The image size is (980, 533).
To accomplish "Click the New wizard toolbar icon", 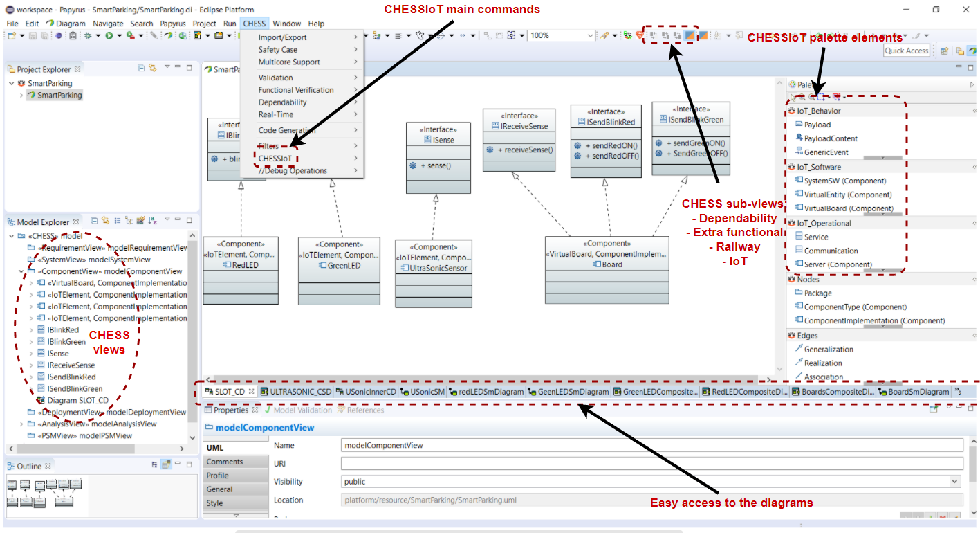I will click(x=11, y=35).
